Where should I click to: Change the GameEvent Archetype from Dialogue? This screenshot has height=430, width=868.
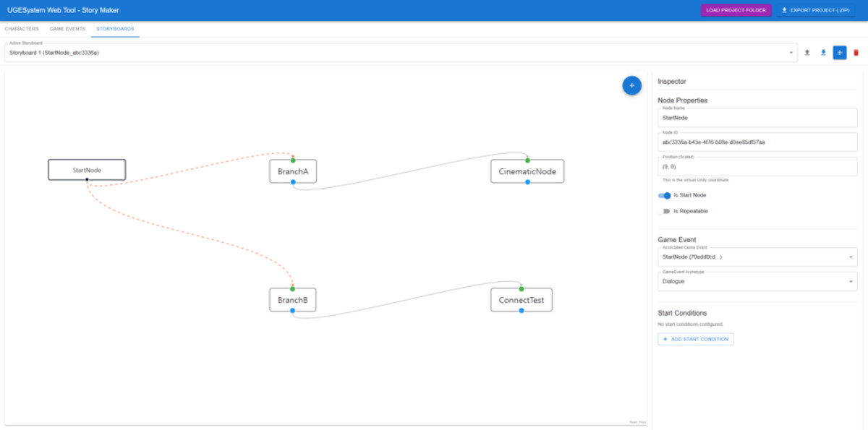tap(757, 281)
